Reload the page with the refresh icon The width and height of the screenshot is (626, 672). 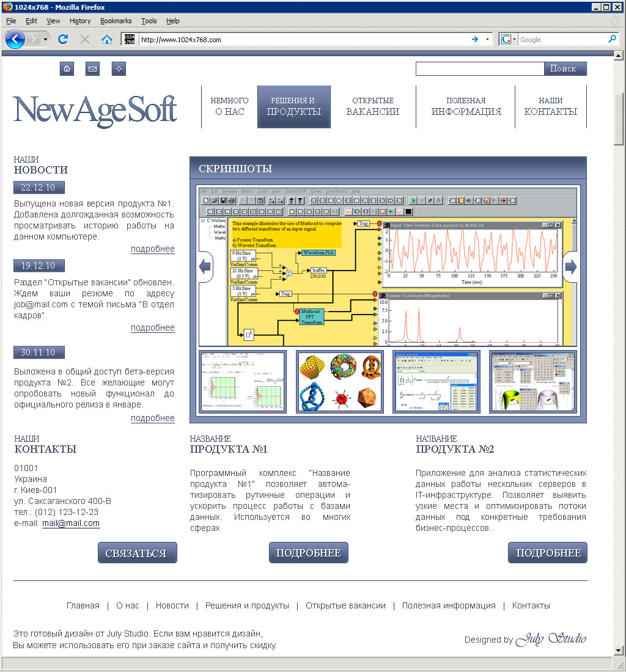pos(62,40)
